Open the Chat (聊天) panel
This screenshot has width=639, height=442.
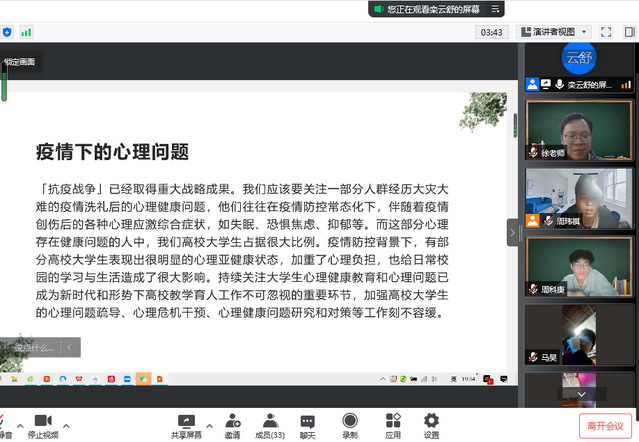[307, 424]
